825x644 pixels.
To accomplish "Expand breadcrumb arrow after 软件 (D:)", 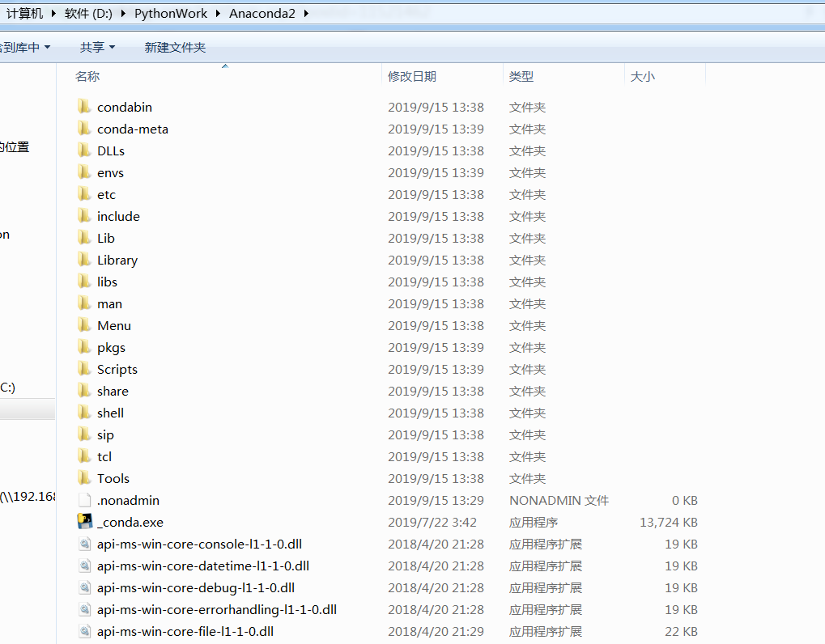I will point(123,13).
